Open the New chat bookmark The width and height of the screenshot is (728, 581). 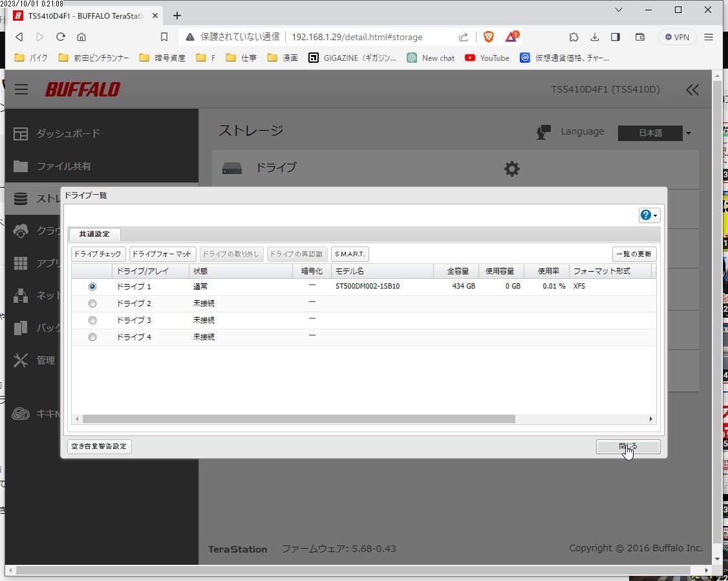point(431,58)
